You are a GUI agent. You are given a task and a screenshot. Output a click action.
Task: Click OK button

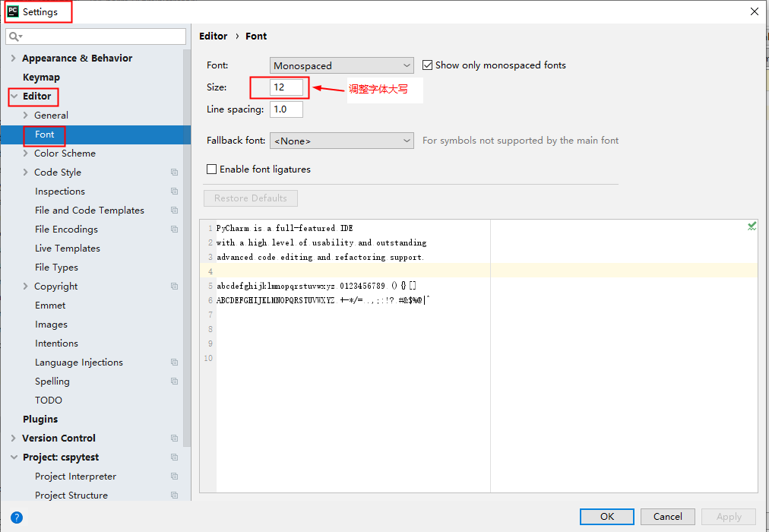(606, 516)
